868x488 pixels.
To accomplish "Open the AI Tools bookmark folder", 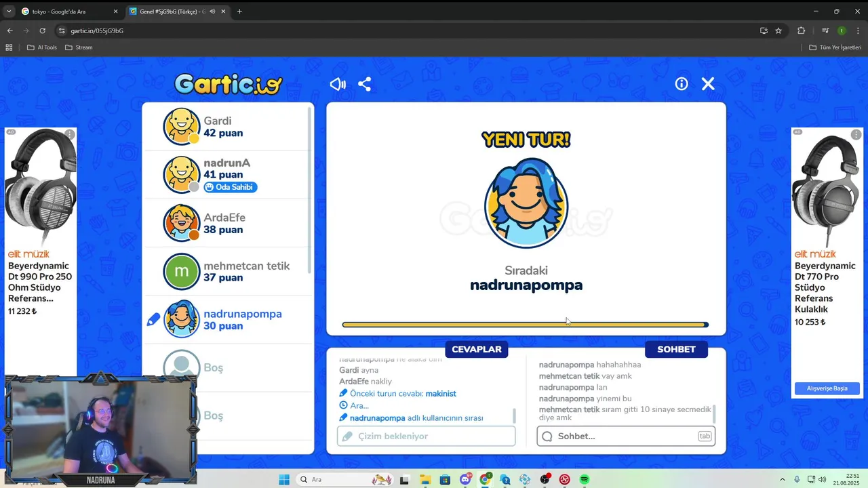I will [42, 47].
